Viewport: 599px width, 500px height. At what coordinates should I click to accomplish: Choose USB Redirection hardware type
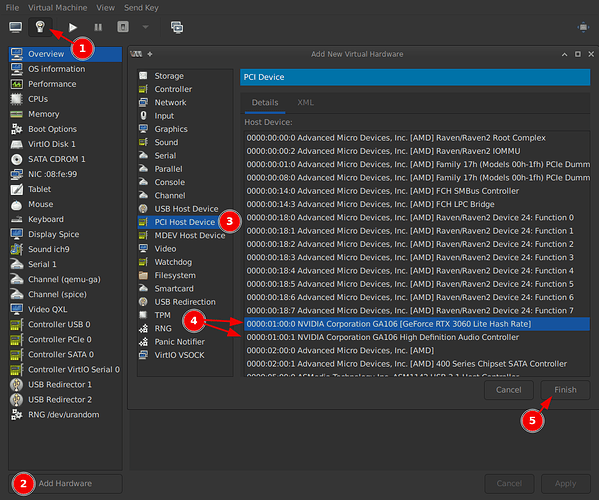(185, 302)
